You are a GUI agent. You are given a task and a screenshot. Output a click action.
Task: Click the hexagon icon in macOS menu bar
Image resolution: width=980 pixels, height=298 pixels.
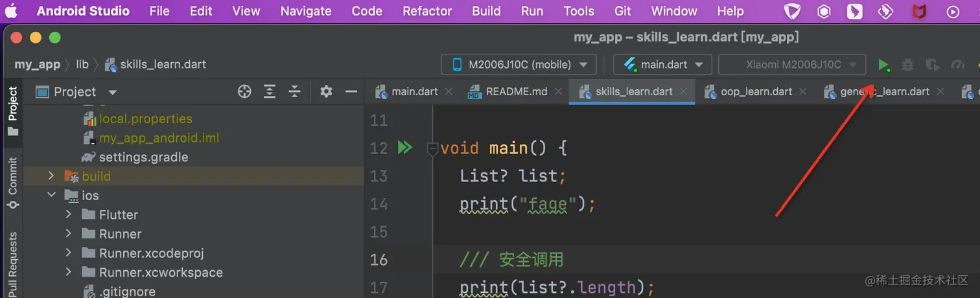pyautogui.click(x=824, y=11)
